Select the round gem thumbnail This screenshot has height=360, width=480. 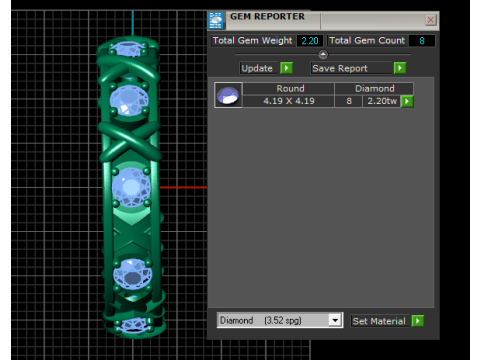(x=228, y=95)
